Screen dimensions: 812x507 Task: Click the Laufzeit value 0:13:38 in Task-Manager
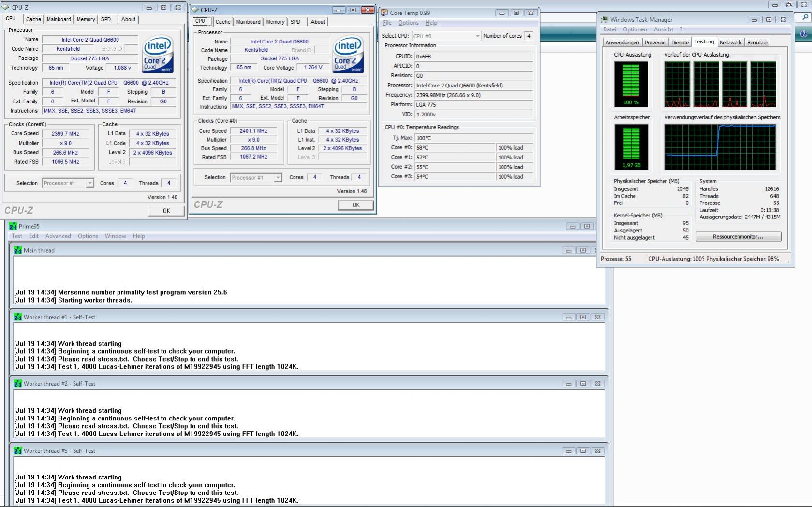pyautogui.click(x=769, y=210)
